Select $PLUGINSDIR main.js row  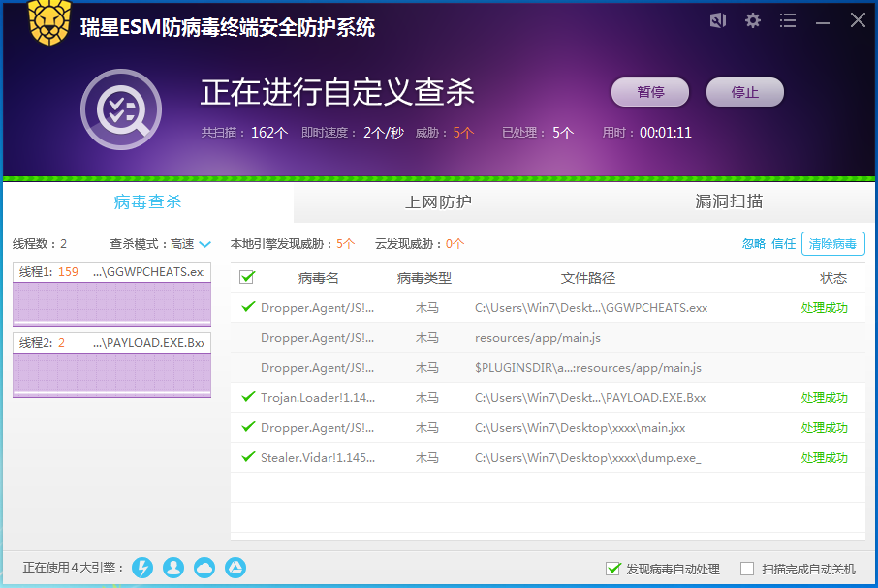coord(548,367)
